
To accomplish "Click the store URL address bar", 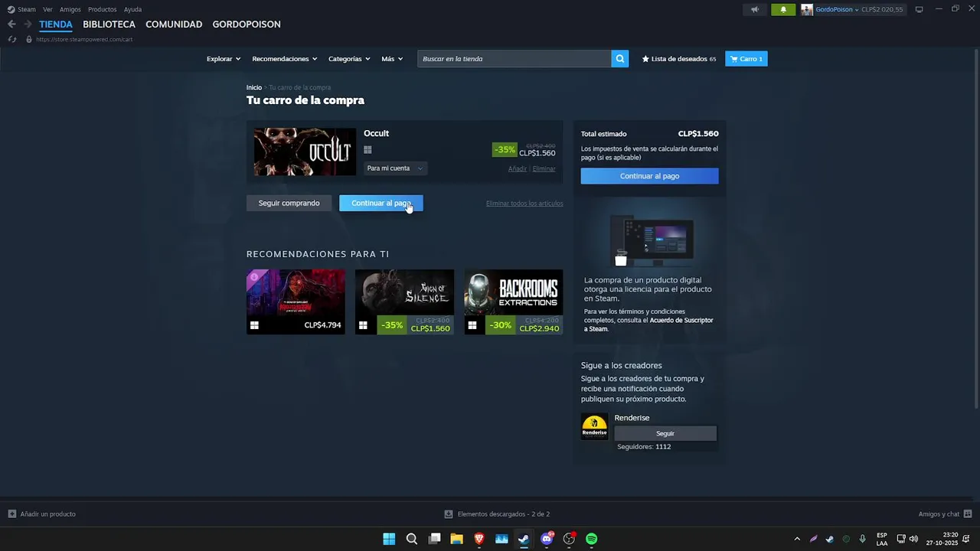I will (84, 39).
